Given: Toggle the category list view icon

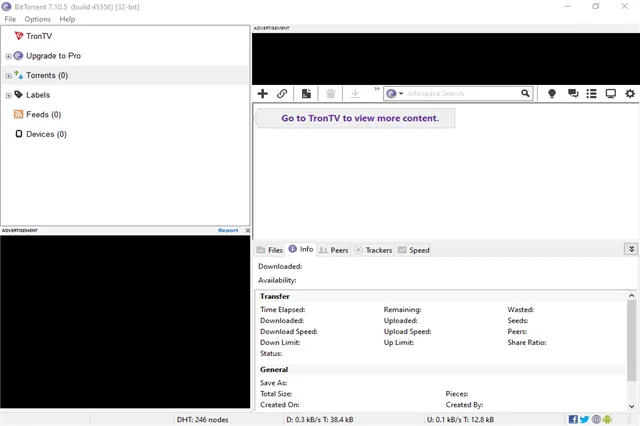Looking at the screenshot, I should click(591, 93).
